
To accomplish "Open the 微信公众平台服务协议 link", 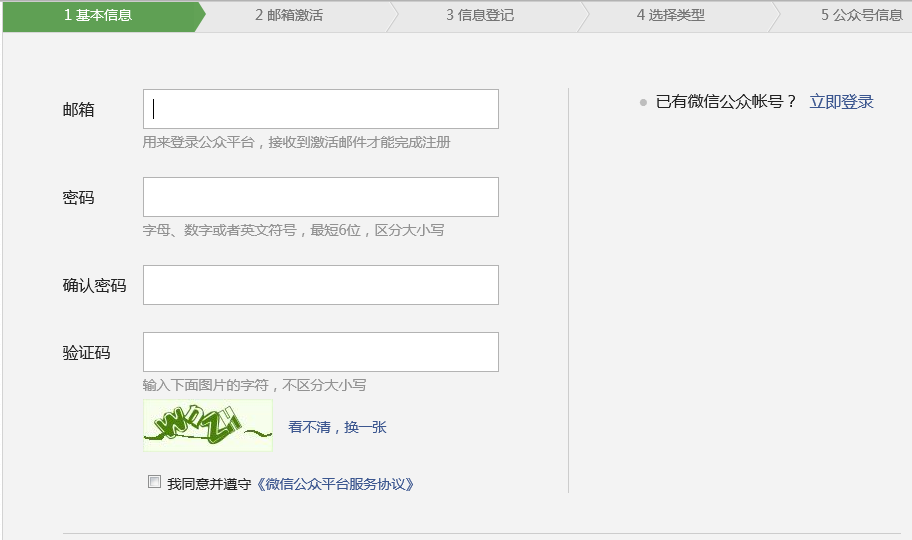I will point(335,484).
